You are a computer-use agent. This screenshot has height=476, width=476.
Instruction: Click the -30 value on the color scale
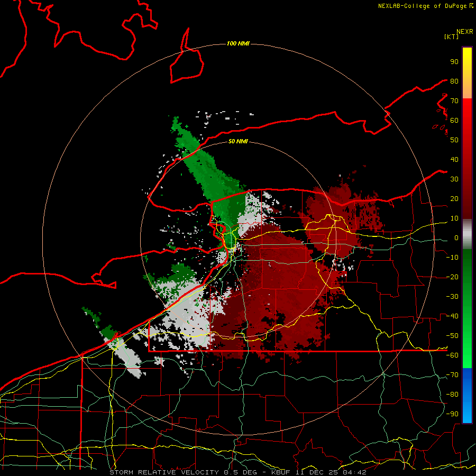click(452, 297)
